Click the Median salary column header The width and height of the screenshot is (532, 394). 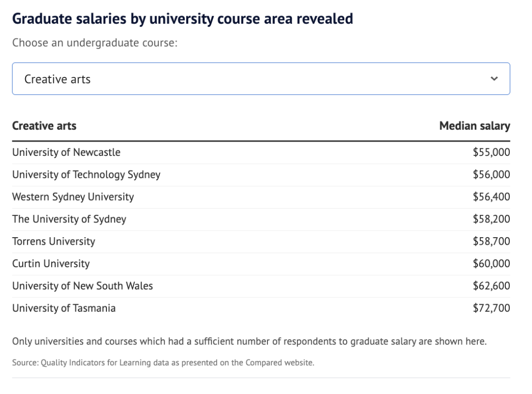[x=474, y=126]
